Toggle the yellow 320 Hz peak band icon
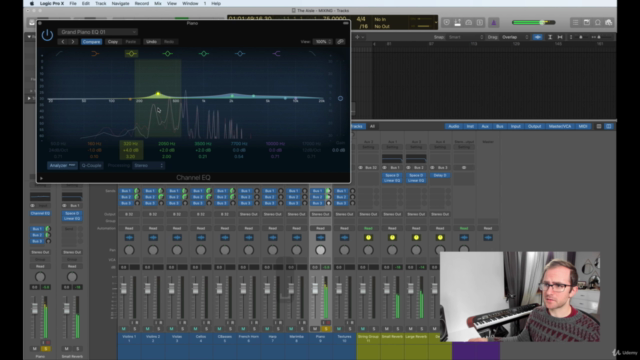 coord(131,53)
